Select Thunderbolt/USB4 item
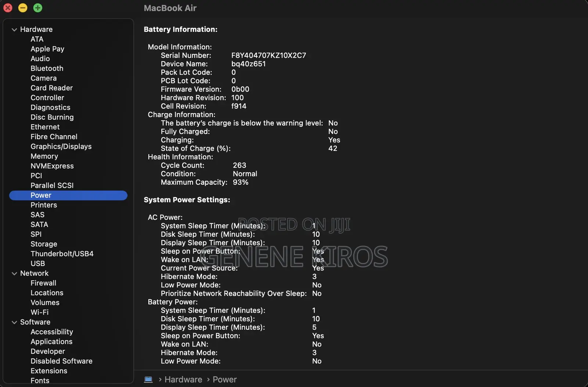The height and width of the screenshot is (387, 588). pos(62,254)
